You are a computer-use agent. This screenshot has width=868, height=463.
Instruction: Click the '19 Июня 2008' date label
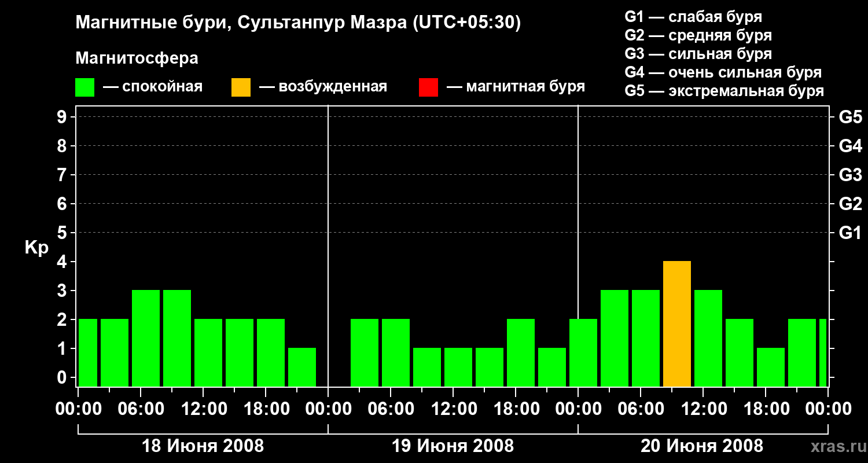tap(453, 446)
